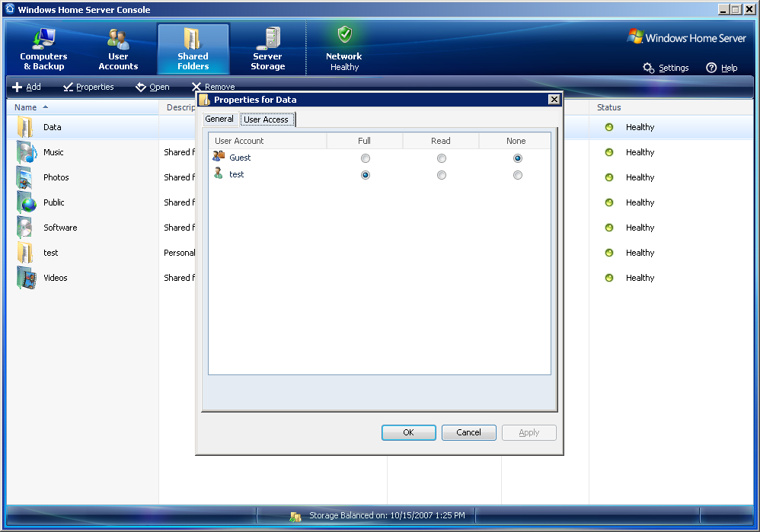Set test user access to Full

(366, 175)
